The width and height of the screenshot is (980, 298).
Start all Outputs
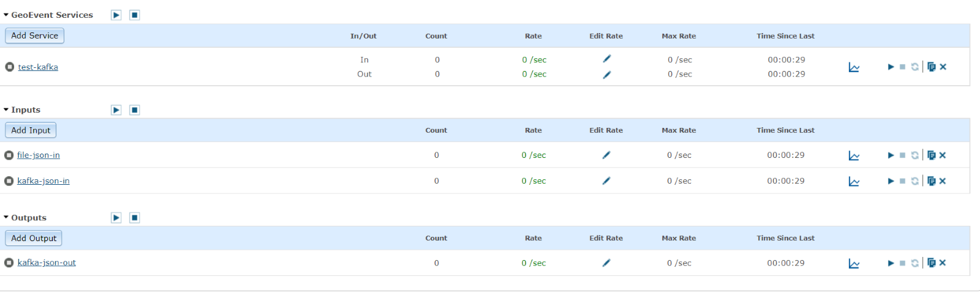(116, 218)
